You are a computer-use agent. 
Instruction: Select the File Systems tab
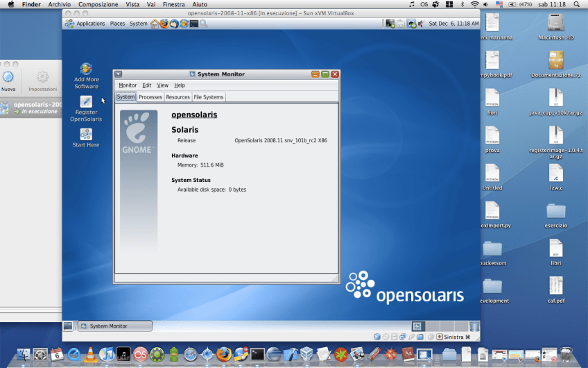[x=209, y=97]
